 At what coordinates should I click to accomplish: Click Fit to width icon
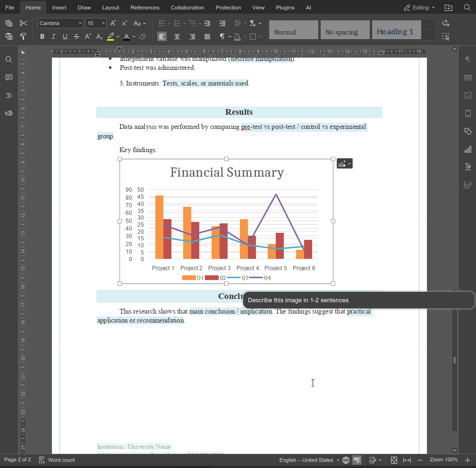[x=407, y=460]
